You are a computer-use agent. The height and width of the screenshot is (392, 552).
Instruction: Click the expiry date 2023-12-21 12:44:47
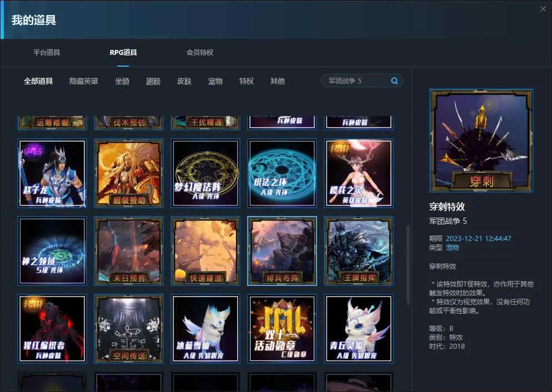[479, 239]
